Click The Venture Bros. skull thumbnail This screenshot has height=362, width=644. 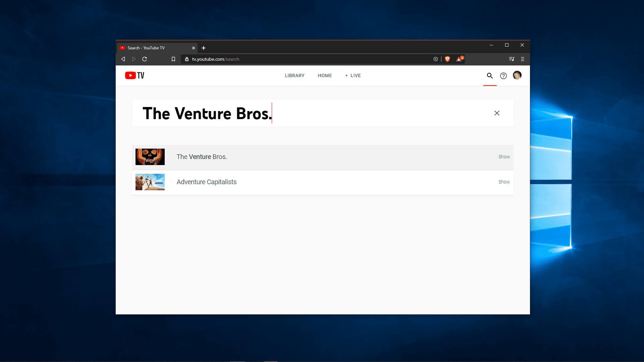pos(150,157)
